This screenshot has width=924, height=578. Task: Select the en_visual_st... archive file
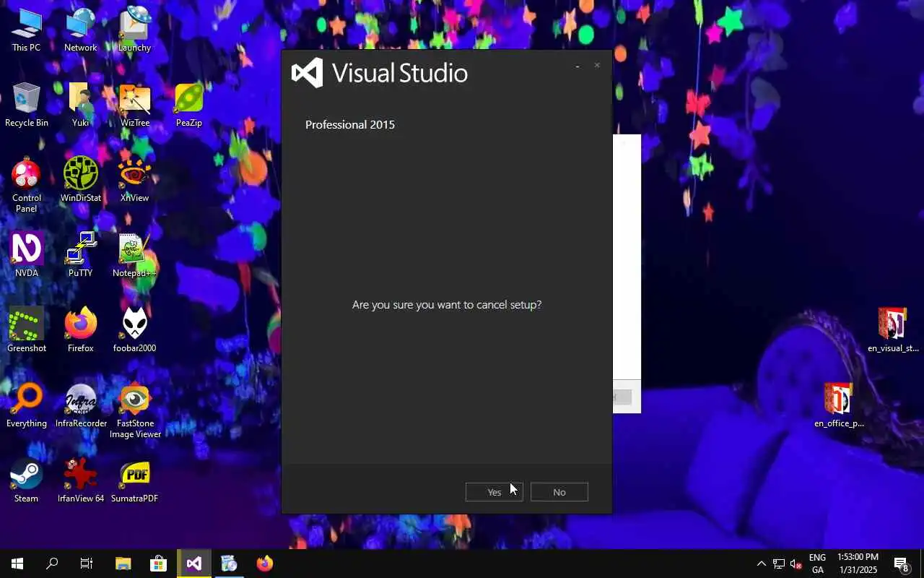point(893,331)
